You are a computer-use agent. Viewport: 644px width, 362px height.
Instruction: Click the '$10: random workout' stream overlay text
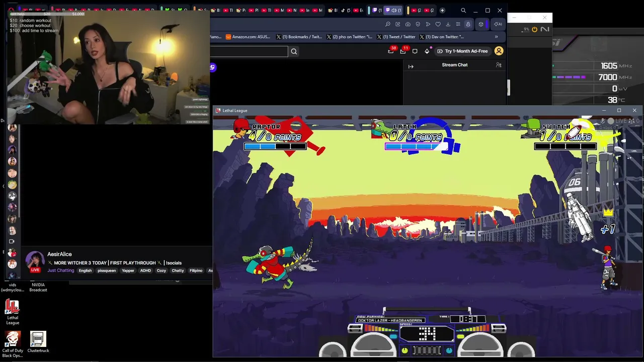(30, 21)
